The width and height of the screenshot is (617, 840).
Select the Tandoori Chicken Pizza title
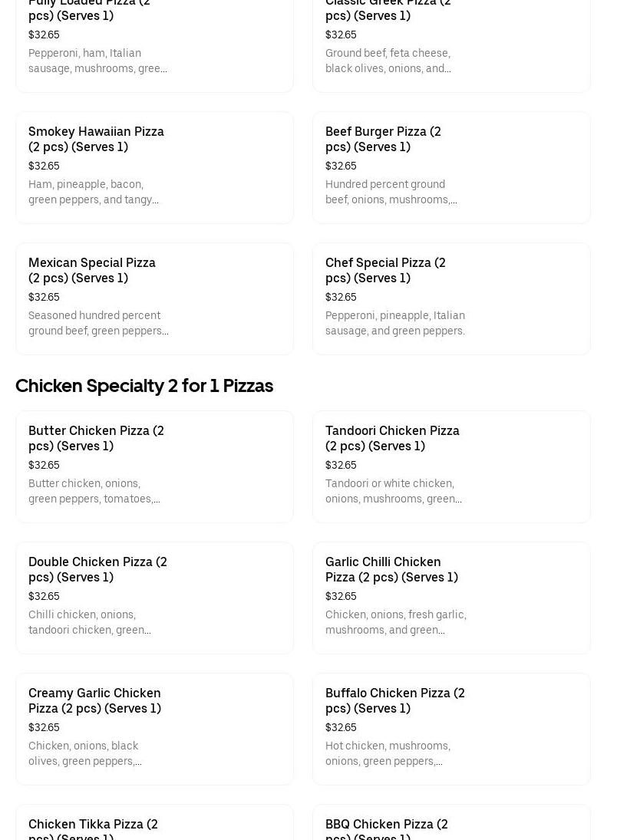point(392,438)
